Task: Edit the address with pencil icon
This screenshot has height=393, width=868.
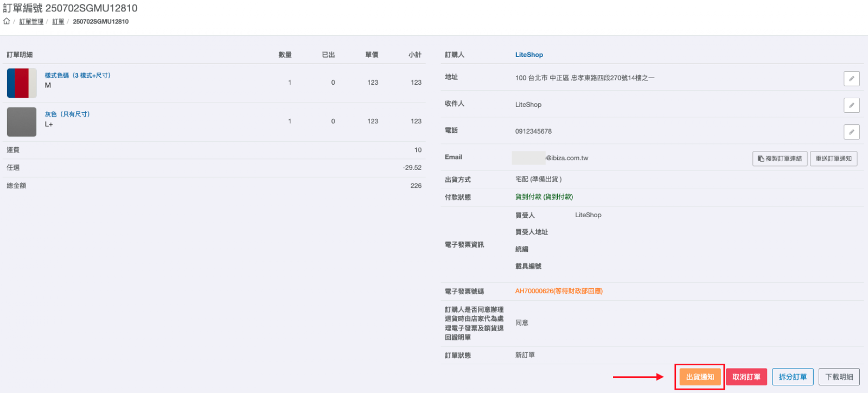Action: click(x=852, y=79)
